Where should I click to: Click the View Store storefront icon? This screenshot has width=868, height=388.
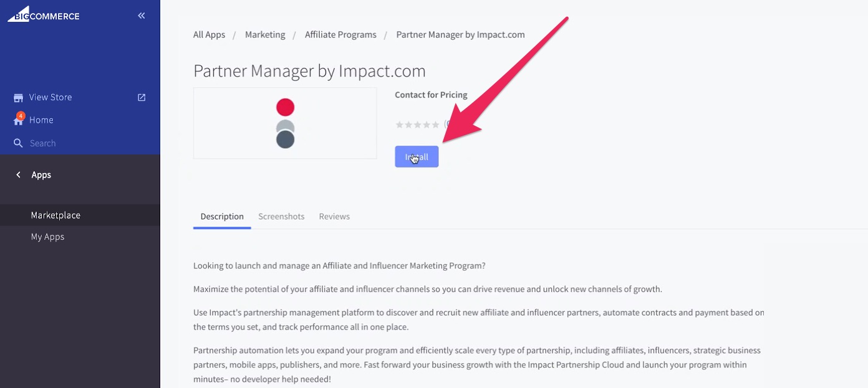point(18,97)
